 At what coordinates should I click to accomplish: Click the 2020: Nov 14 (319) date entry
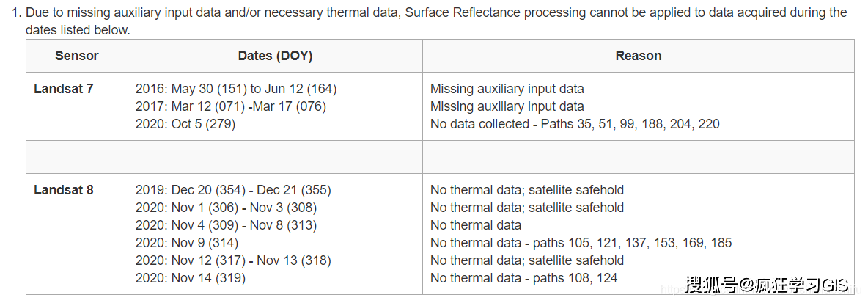pos(191,278)
